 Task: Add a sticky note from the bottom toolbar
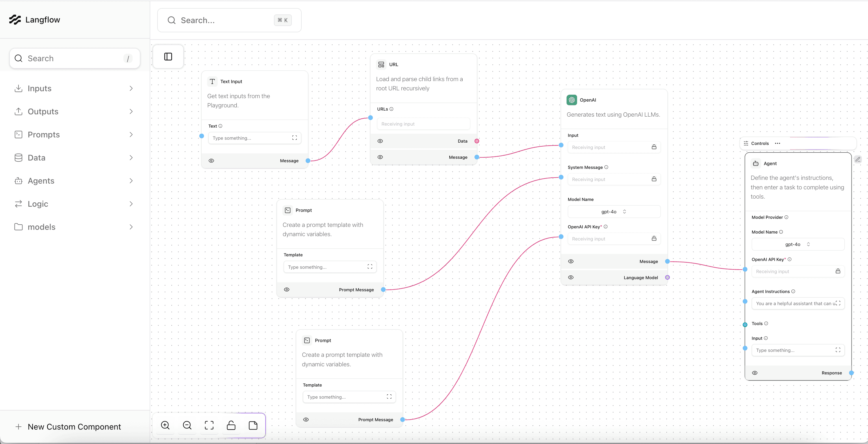click(253, 425)
